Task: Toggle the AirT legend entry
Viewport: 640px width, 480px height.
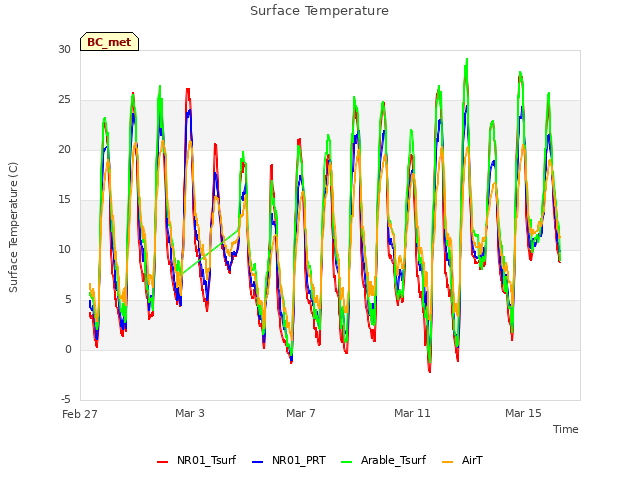Action: click(462, 460)
